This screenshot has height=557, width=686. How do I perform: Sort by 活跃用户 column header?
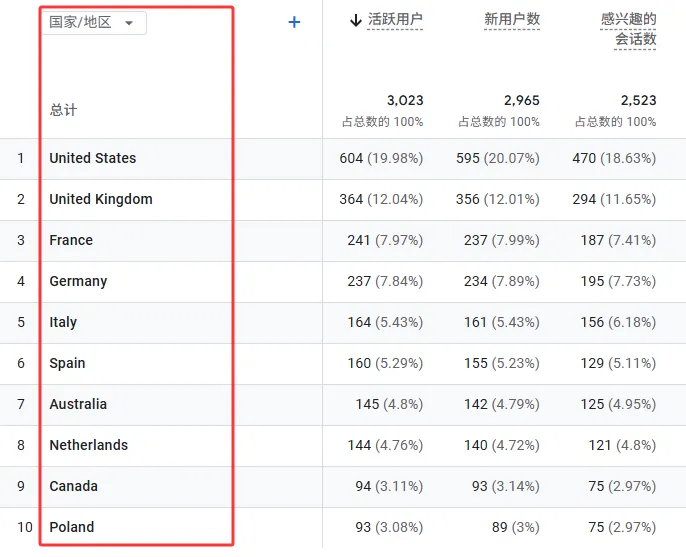coord(395,20)
